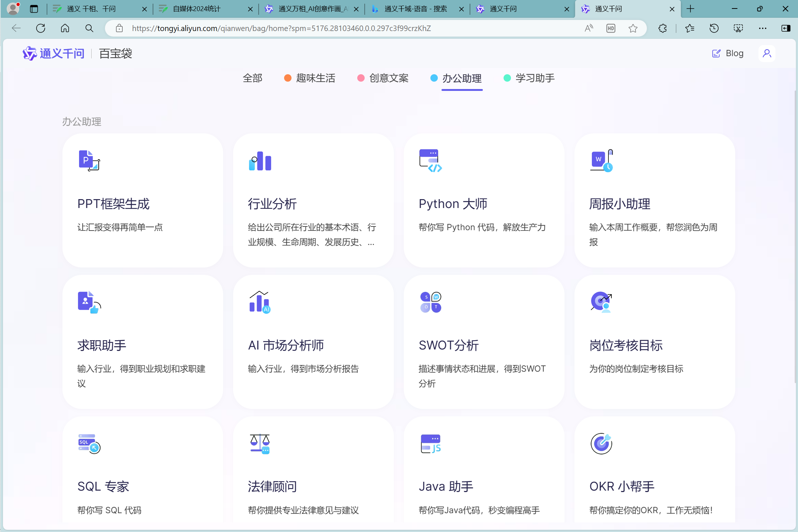Viewport: 798px width, 532px height.
Task: Click the 行业分析 bar chart icon
Action: 260,161
